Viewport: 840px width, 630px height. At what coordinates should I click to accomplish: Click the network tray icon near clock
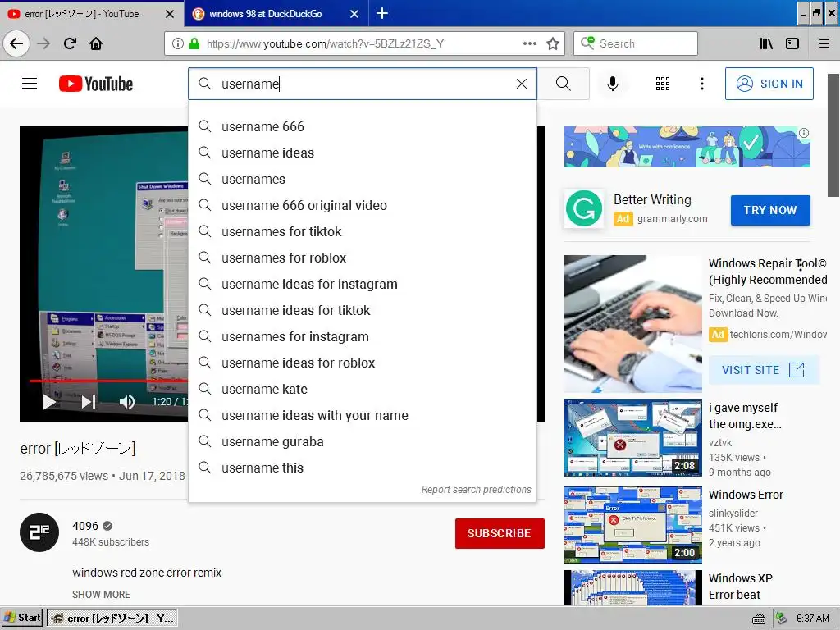pos(782,619)
